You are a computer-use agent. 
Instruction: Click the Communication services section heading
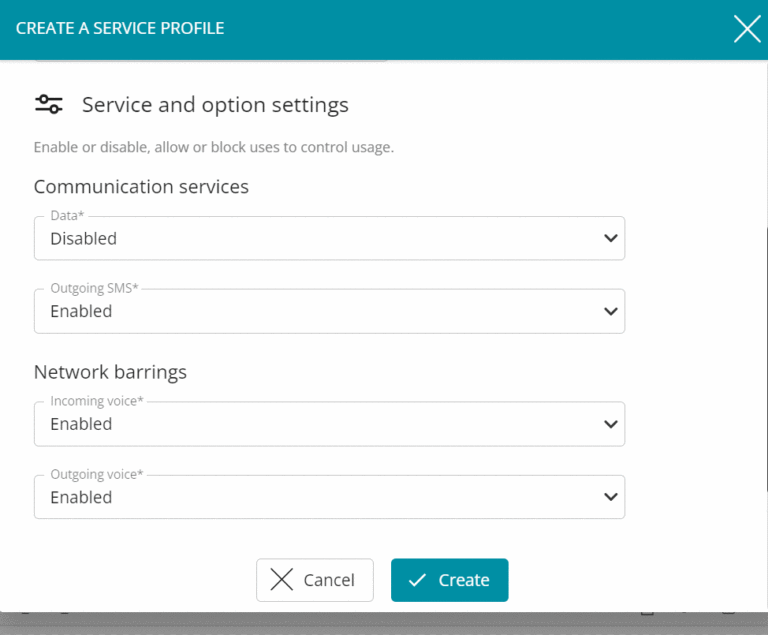(x=141, y=187)
